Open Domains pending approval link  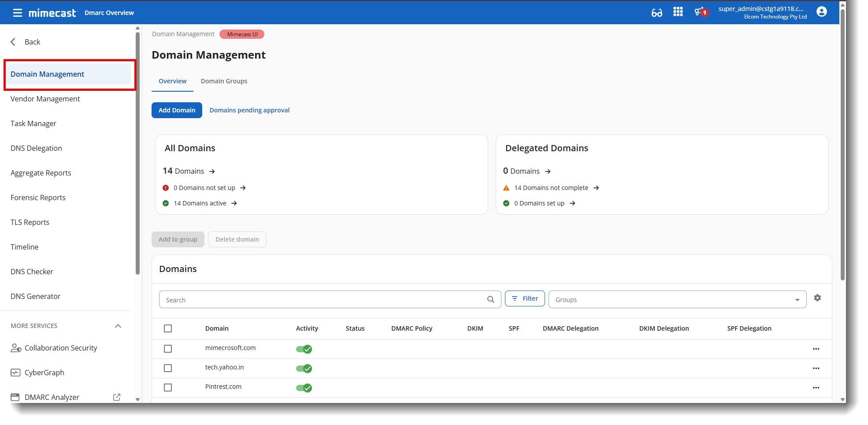(x=249, y=110)
